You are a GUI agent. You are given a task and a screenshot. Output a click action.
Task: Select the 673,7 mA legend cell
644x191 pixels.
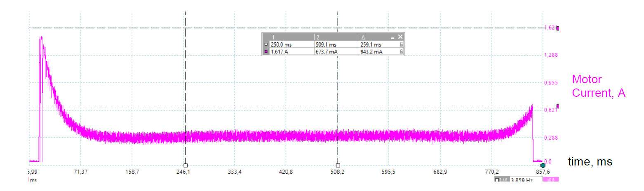[x=336, y=52]
